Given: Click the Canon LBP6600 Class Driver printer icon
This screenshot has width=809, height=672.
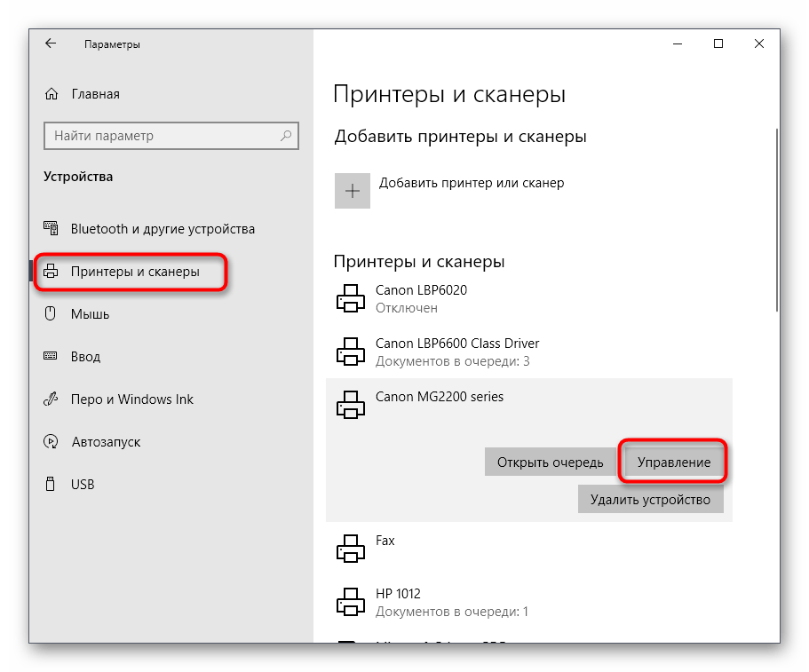Looking at the screenshot, I should coord(351,352).
